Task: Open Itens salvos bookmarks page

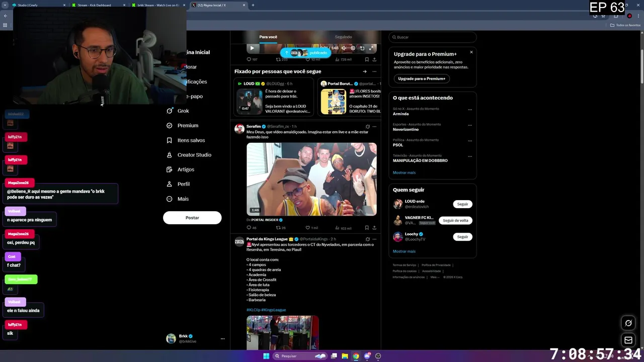Action: click(186, 140)
